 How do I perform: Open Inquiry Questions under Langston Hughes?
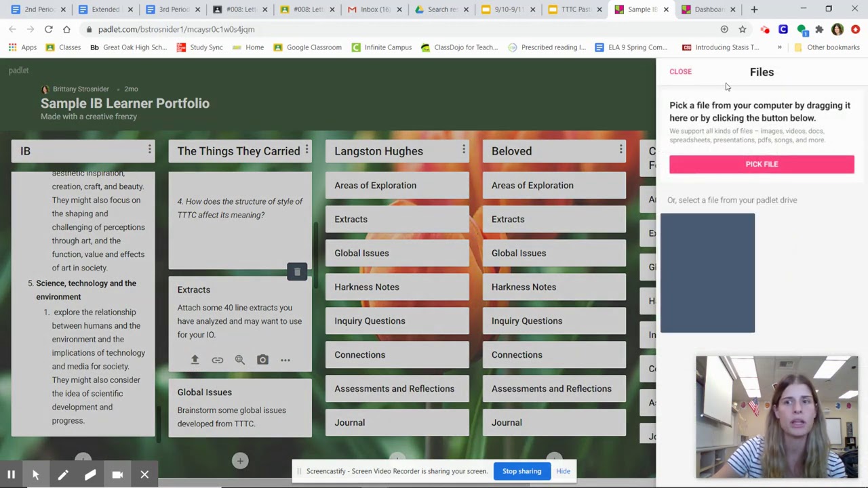coord(397,321)
